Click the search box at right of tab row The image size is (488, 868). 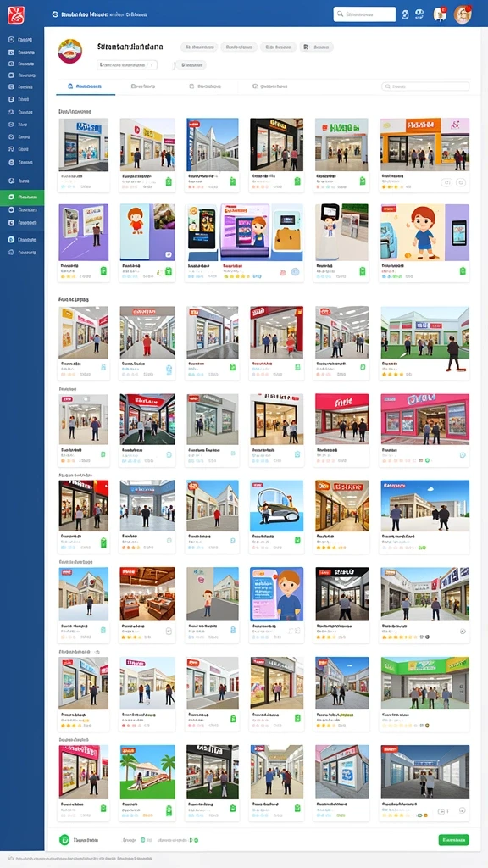click(425, 86)
